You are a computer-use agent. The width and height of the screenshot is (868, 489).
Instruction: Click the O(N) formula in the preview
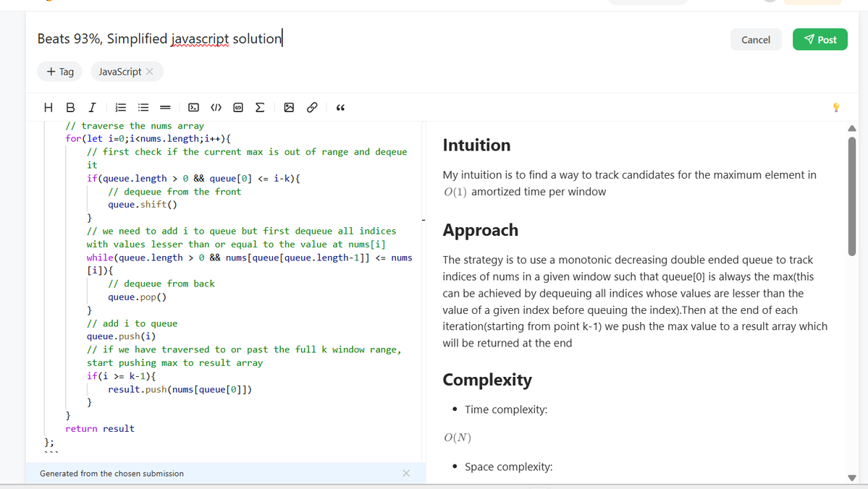point(458,438)
